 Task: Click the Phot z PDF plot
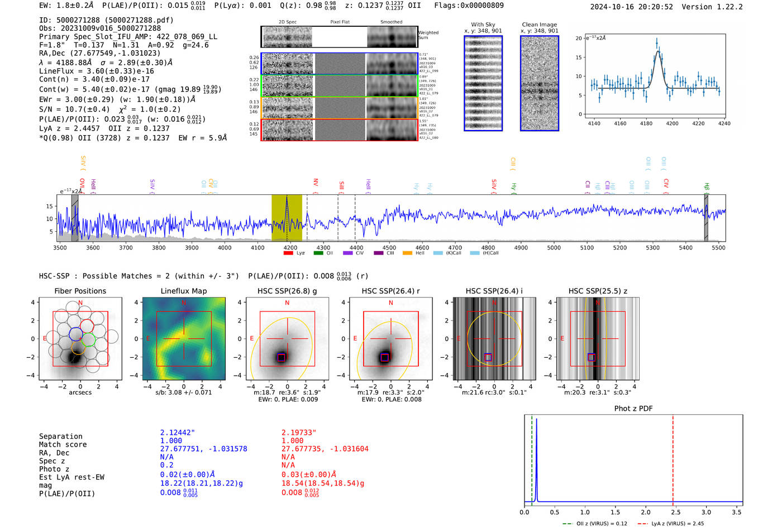click(633, 461)
